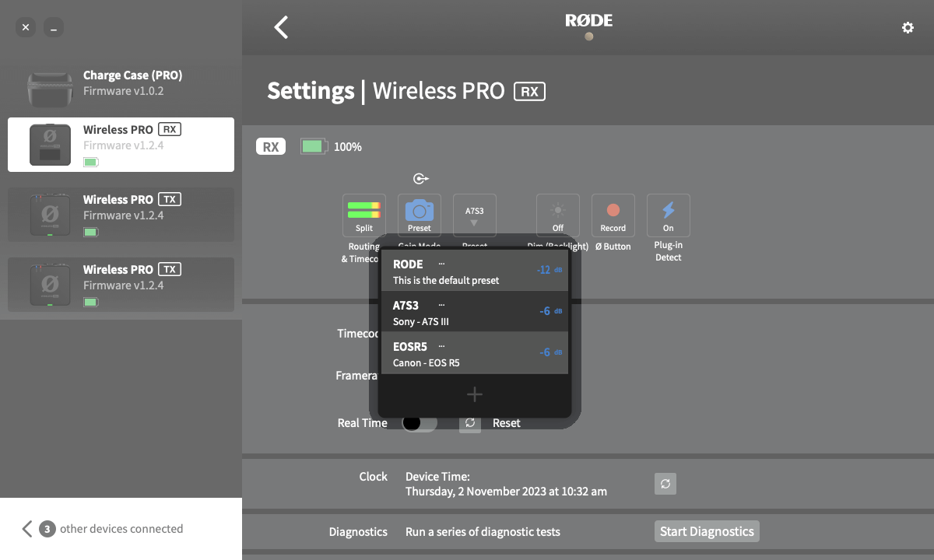
Task: Expand the other devices connected list
Action: (26, 529)
